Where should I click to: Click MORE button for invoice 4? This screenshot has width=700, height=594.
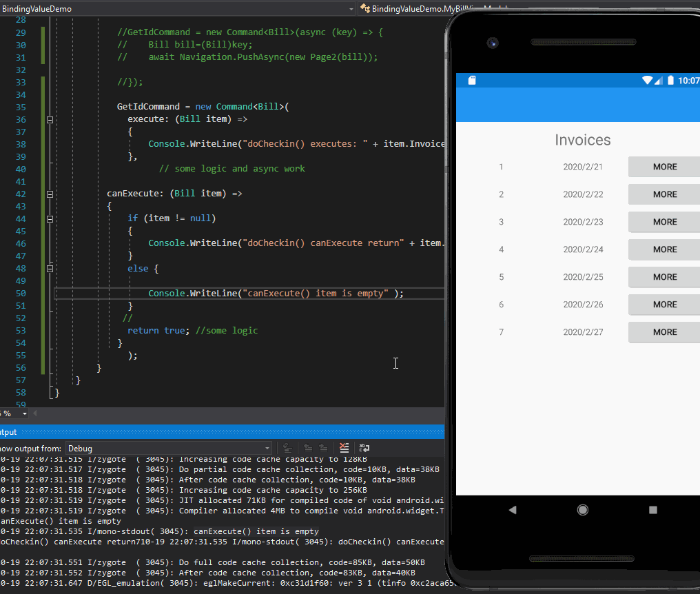[x=665, y=249]
